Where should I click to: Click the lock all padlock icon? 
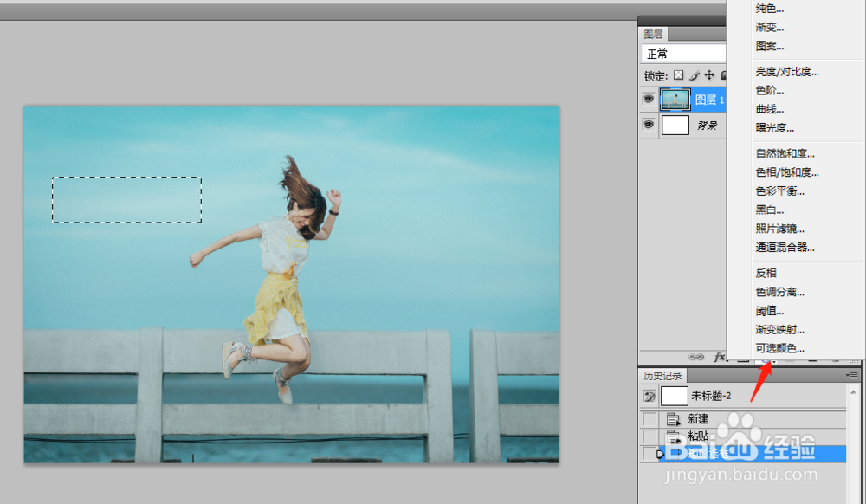[x=722, y=75]
